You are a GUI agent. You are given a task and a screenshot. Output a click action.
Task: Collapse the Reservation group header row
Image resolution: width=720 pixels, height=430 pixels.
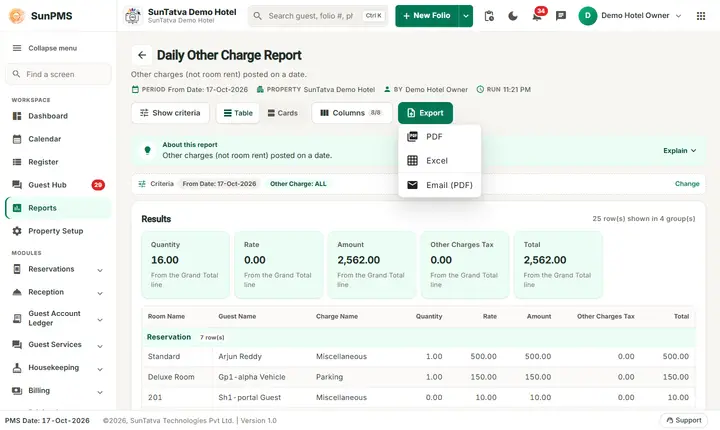(418, 337)
